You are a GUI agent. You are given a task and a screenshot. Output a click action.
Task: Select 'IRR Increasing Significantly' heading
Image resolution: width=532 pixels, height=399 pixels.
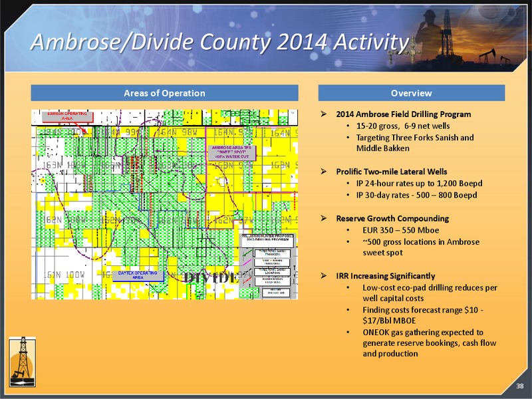pyautogui.click(x=386, y=276)
